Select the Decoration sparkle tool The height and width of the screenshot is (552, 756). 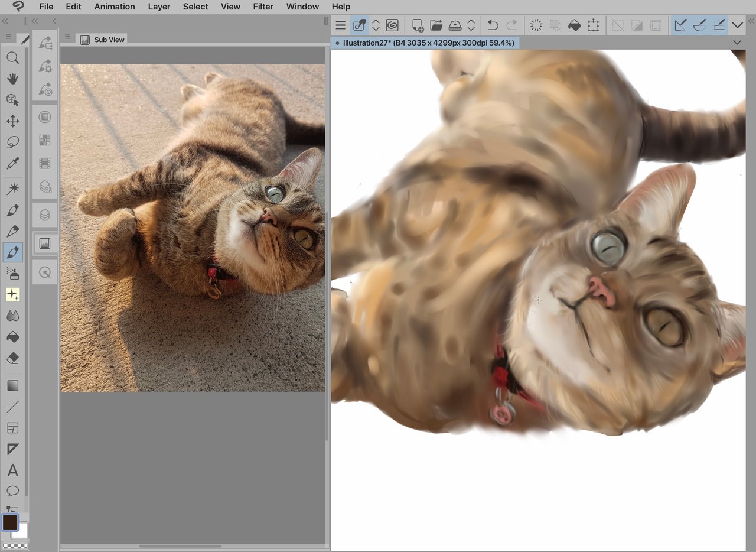click(12, 294)
